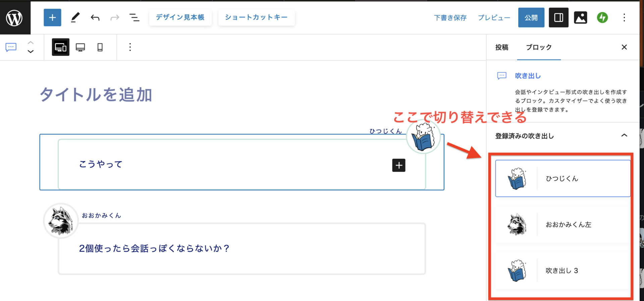Redo the undone change
The width and height of the screenshot is (644, 301).
[115, 17]
